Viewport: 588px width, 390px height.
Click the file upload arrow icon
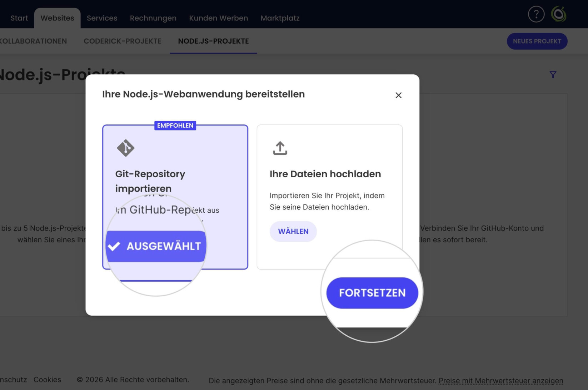[280, 148]
